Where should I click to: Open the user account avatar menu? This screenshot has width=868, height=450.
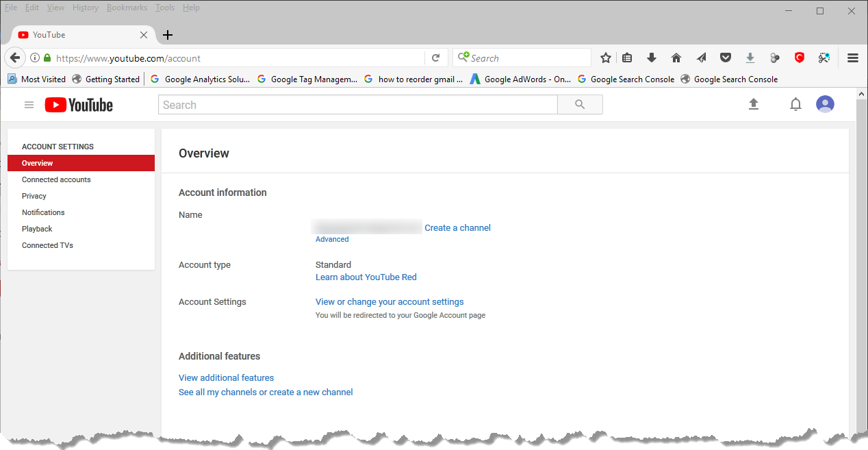coord(825,104)
